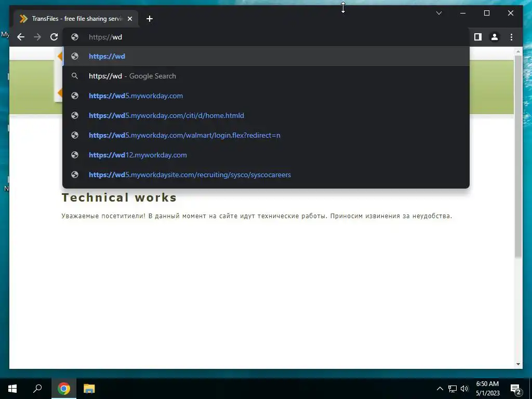Viewport: 532px width, 399px height.
Task: Click the address bar containing https://wd
Action: [x=266, y=37]
